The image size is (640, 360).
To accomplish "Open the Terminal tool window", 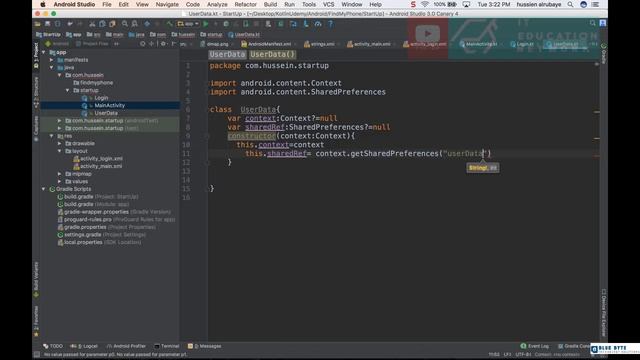I will click(167, 346).
